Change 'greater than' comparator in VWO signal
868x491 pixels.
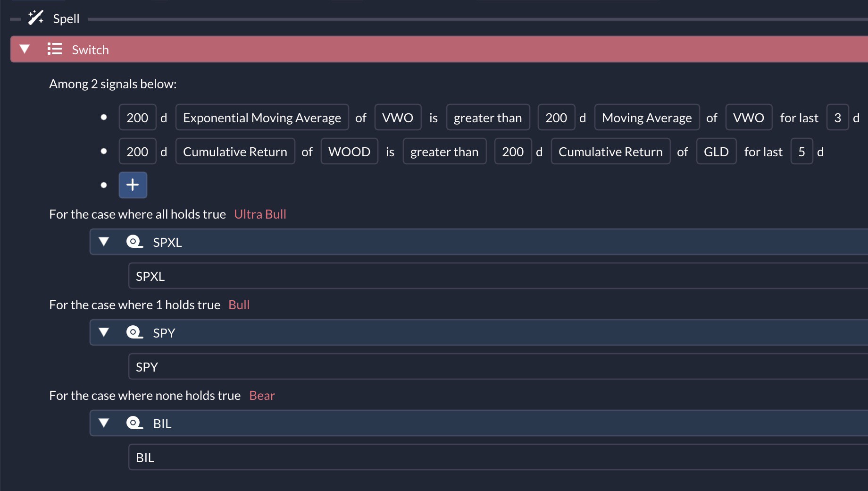[x=488, y=117]
